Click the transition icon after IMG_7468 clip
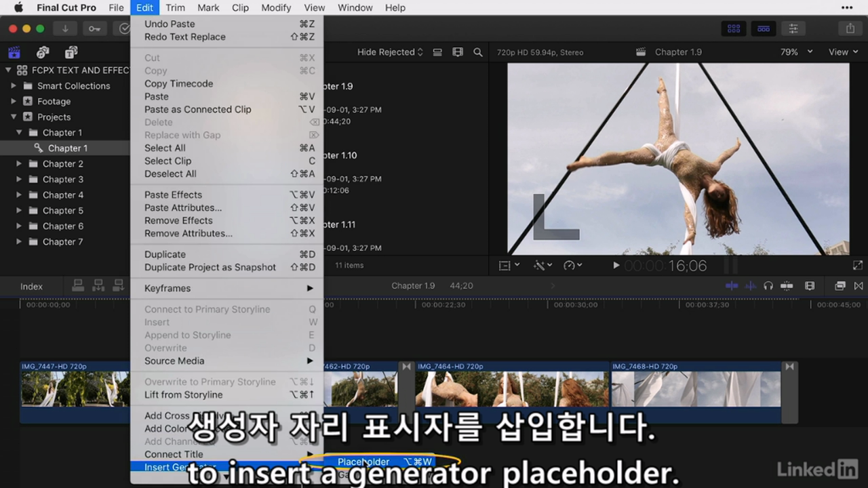This screenshot has width=868, height=488. point(789,367)
